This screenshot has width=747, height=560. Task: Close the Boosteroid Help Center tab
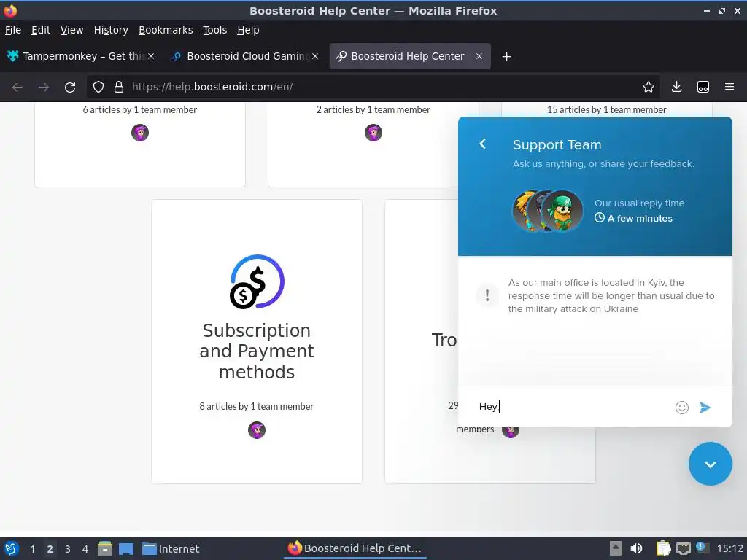(479, 56)
